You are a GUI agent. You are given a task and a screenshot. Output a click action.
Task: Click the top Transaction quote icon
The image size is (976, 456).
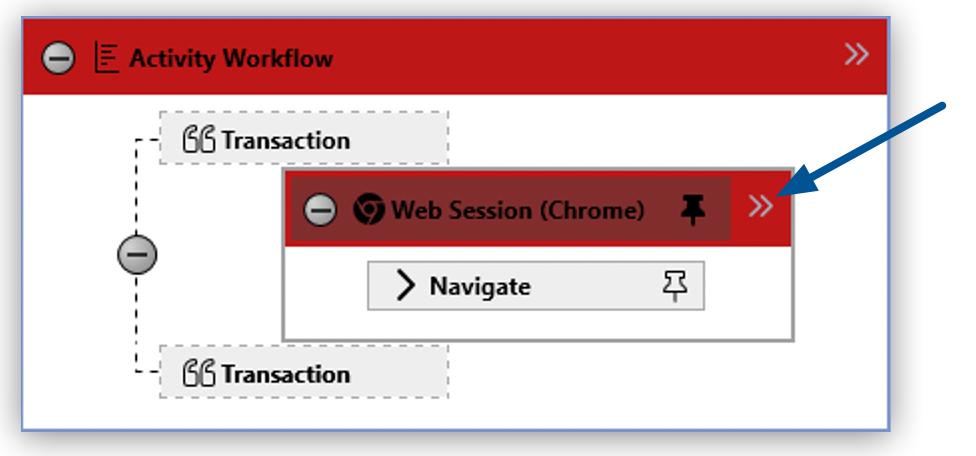[199, 140]
